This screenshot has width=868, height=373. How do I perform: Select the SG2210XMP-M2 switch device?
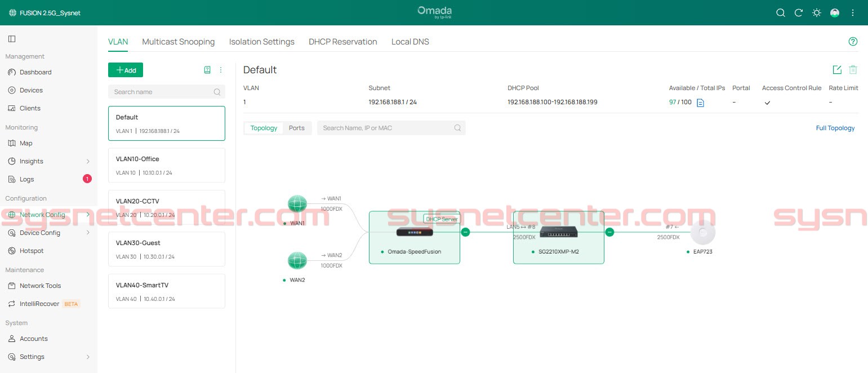click(x=558, y=237)
